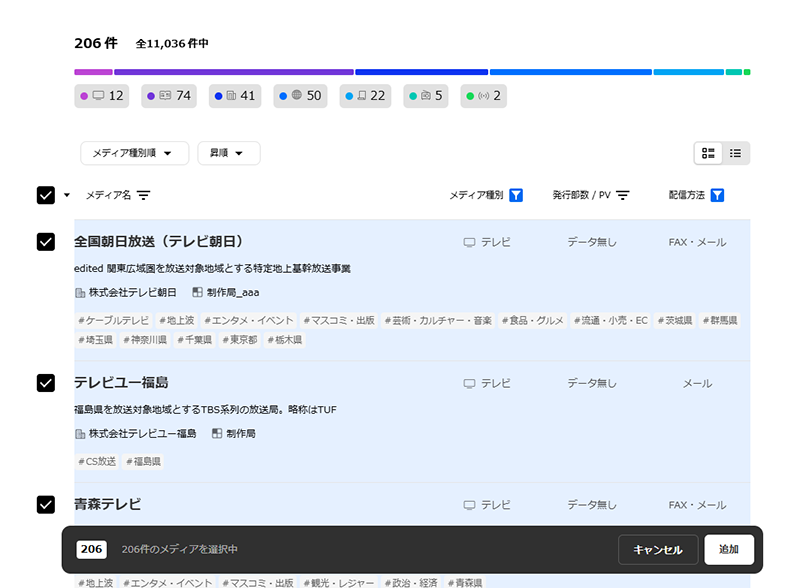Image resolution: width=800 pixels, height=588 pixels.
Task: Click the TV media chip showing 12
Action: [x=102, y=96]
